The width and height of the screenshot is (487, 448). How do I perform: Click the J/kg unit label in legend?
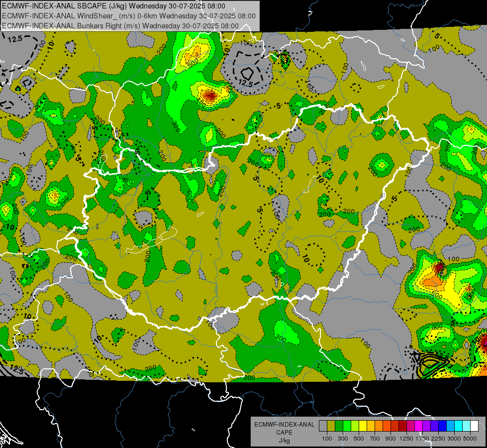[x=284, y=441]
